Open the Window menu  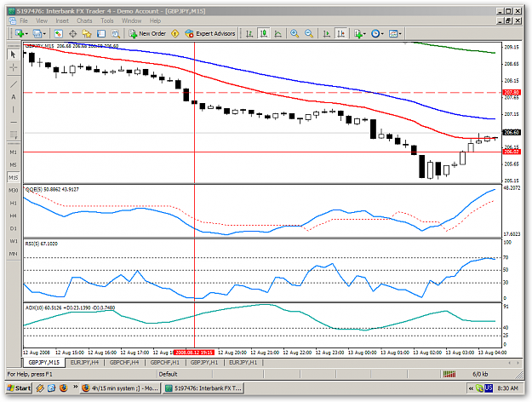[x=132, y=20]
